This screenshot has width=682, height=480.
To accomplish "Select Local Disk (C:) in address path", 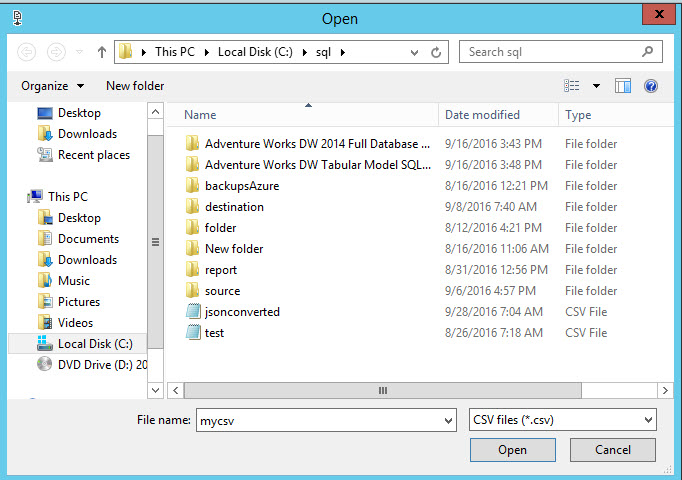I will [x=255, y=52].
